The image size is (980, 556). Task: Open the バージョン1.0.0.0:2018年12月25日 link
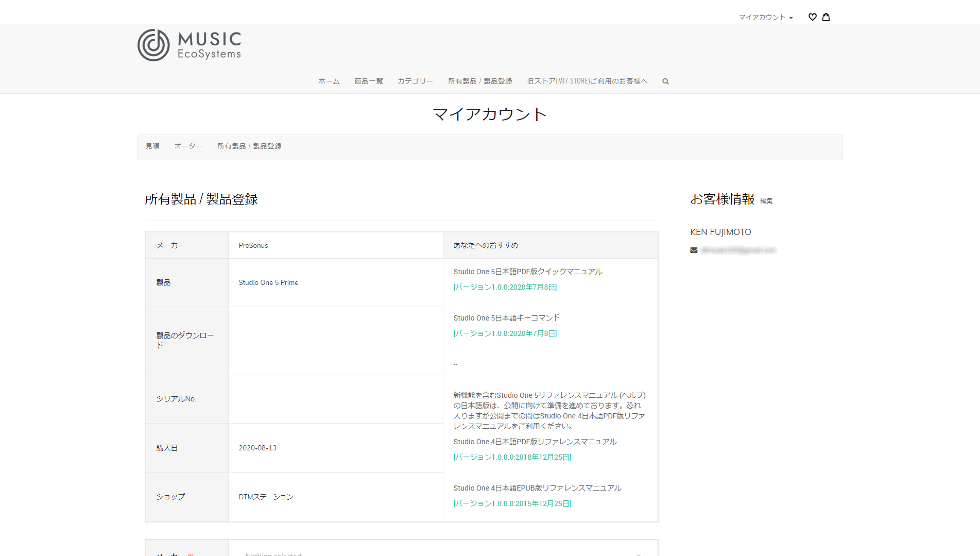point(512,458)
